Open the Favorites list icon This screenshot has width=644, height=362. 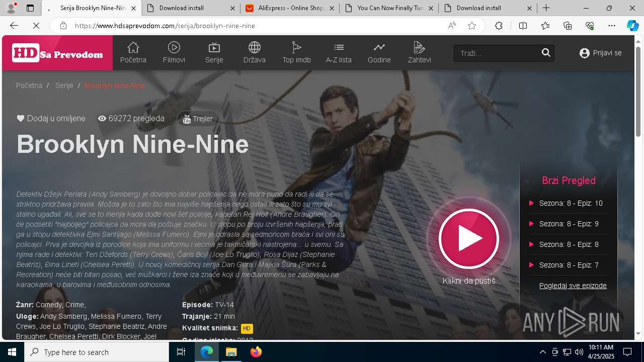[x=545, y=26]
